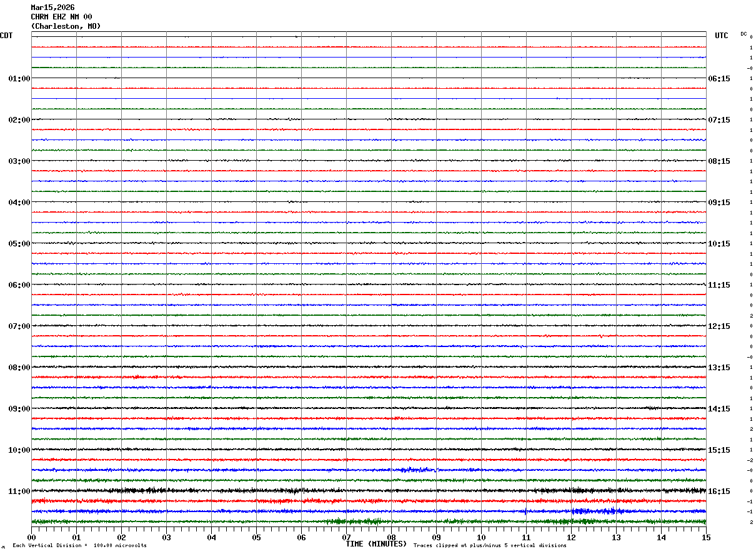756x554 pixels.
Task: Click minute tick label 04 on time axis
Action: tap(211, 537)
